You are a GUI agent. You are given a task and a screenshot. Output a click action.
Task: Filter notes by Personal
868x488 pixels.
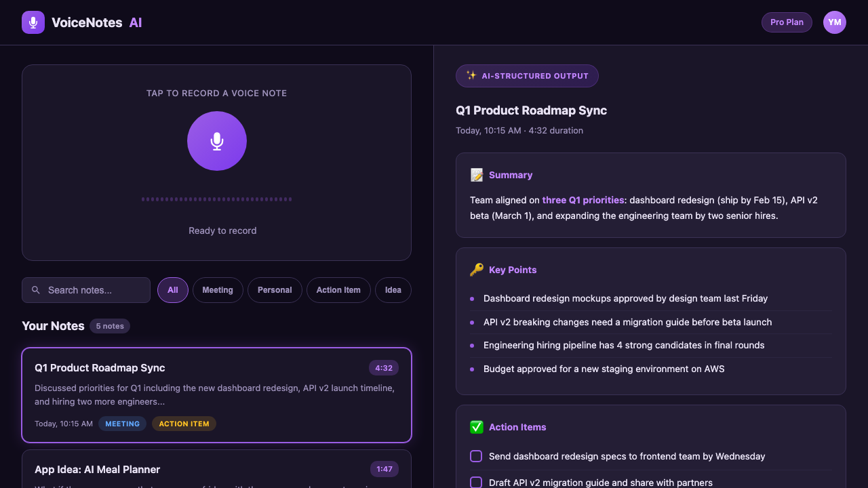pos(275,290)
